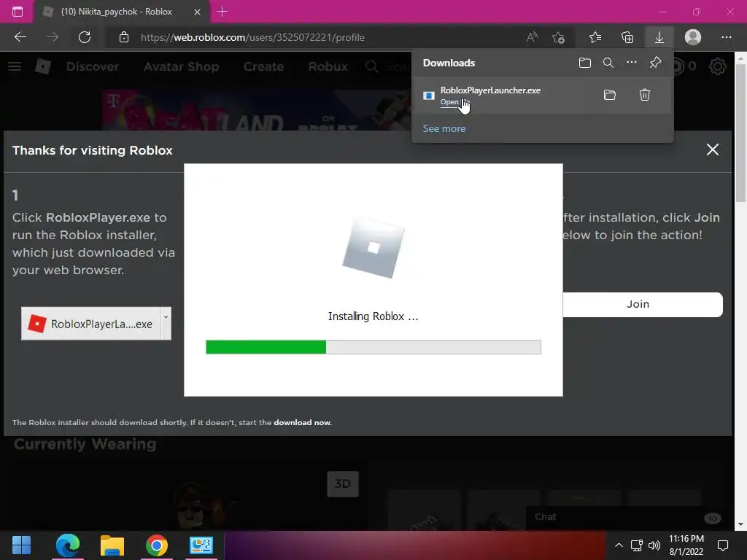Click the RobloxPlayerLa....exe download chip
The image size is (747, 560).
[x=91, y=324]
